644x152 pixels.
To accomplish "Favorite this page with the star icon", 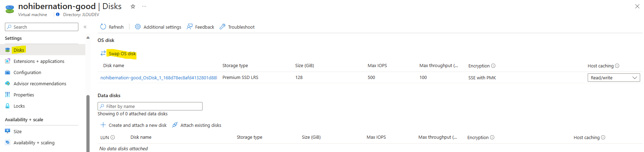I will tap(133, 6).
